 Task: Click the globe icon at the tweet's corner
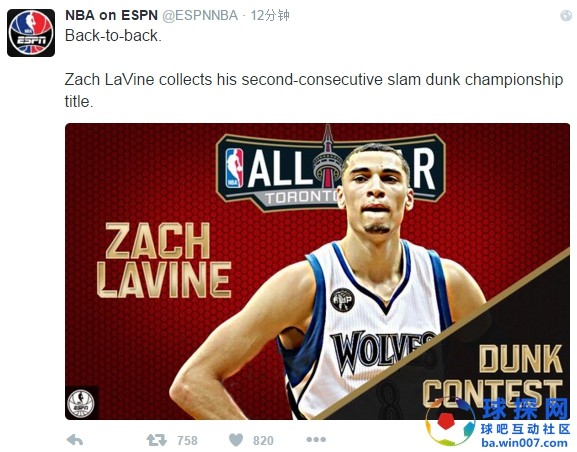click(566, 15)
